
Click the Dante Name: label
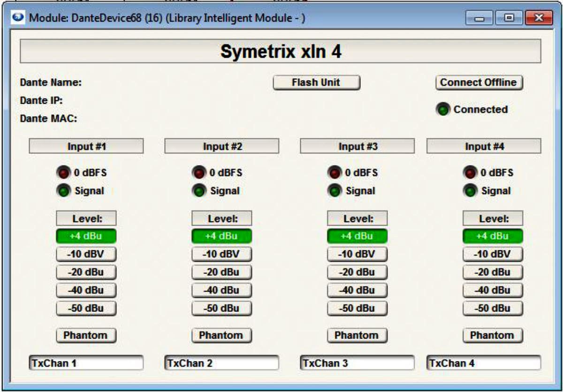[51, 83]
